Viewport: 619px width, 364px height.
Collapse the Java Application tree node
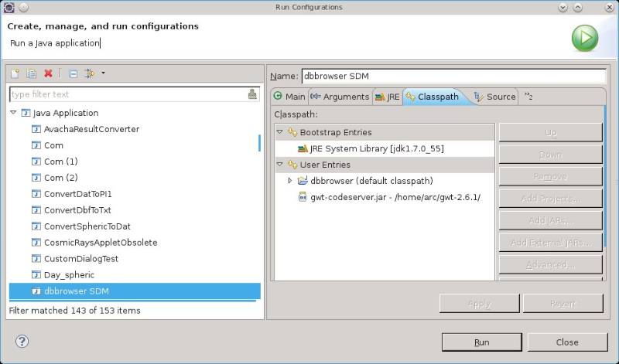pyautogui.click(x=13, y=113)
